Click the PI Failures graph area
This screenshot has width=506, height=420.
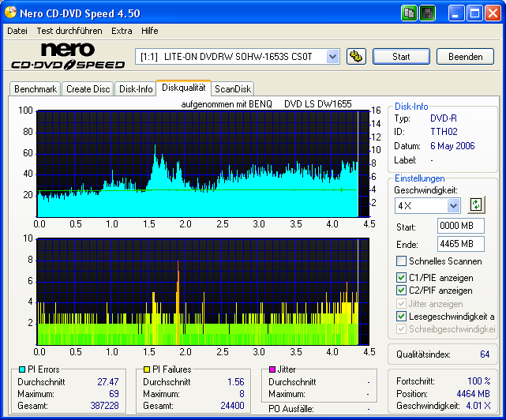tap(203, 292)
